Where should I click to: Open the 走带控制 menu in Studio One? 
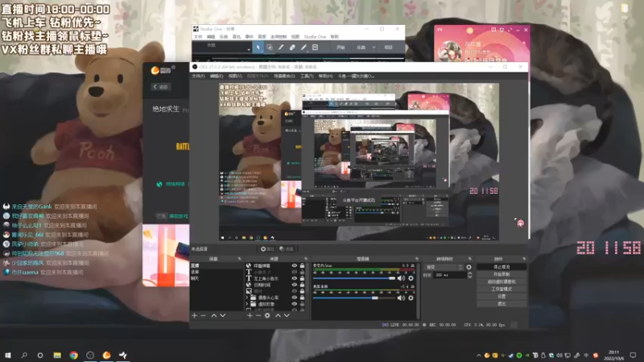pyautogui.click(x=279, y=36)
